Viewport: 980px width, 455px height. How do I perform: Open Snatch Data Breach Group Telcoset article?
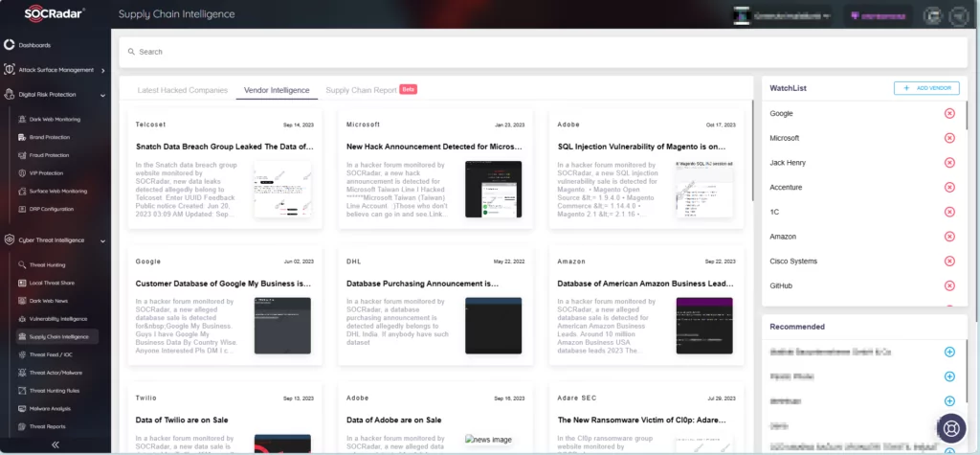pyautogui.click(x=224, y=148)
